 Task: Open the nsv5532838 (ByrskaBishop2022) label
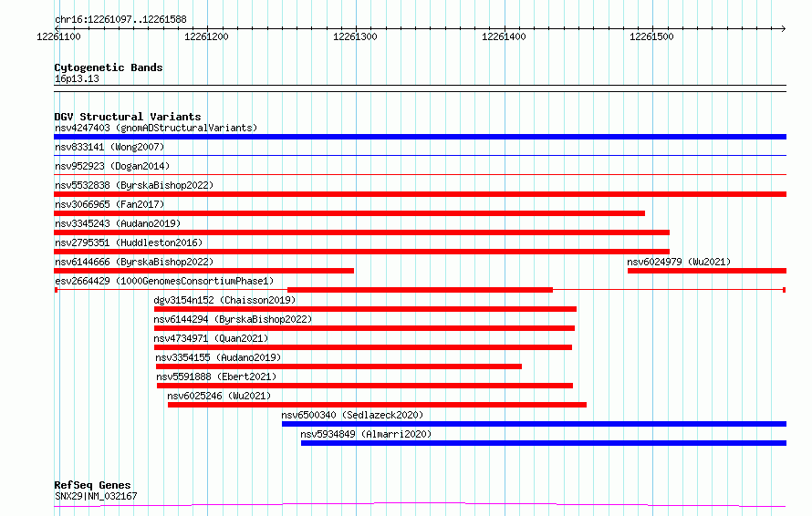click(133, 185)
